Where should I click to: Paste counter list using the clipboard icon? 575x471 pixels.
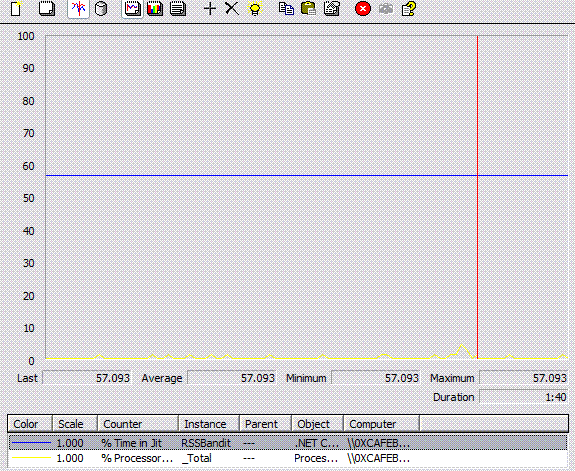pos(308,9)
